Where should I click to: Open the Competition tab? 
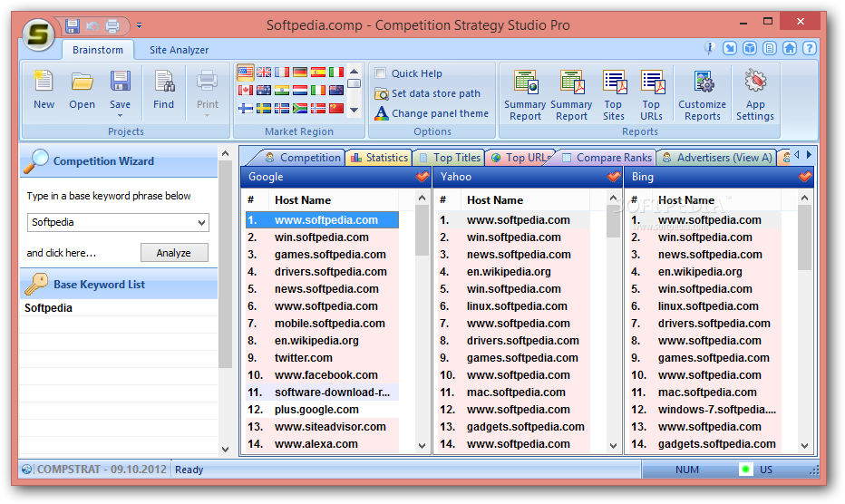tap(304, 158)
